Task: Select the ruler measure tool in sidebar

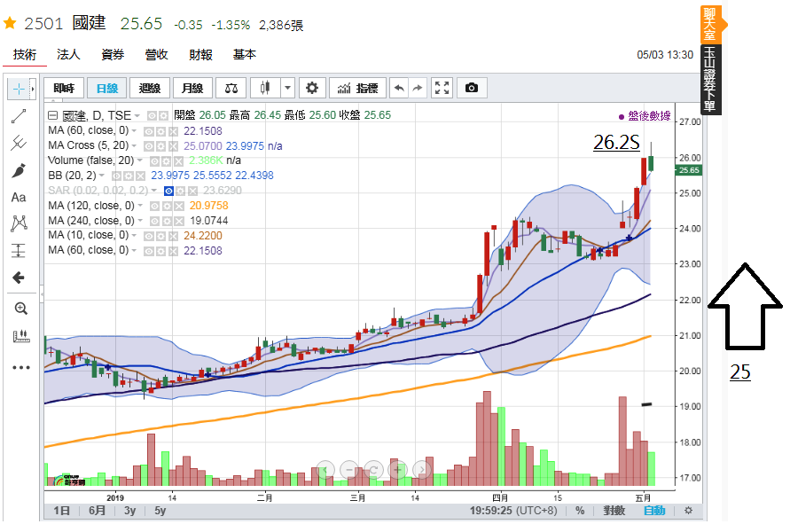Action: 21,336
